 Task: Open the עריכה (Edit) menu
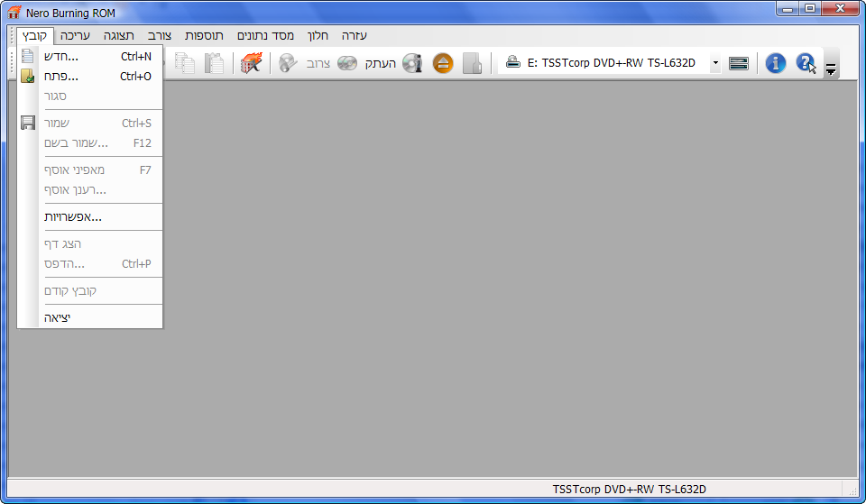[x=75, y=35]
